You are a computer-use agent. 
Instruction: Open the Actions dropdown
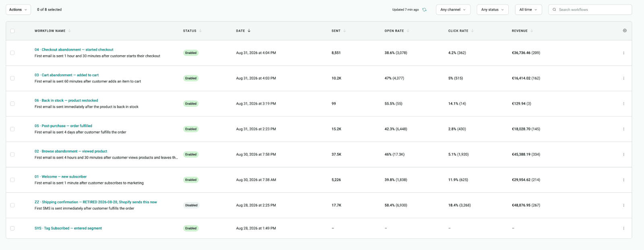click(x=18, y=10)
